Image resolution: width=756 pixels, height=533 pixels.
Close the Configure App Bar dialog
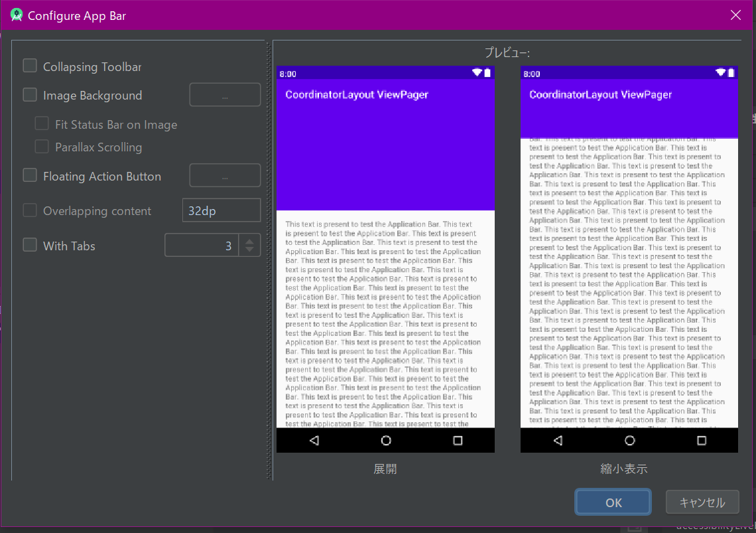[x=735, y=15]
